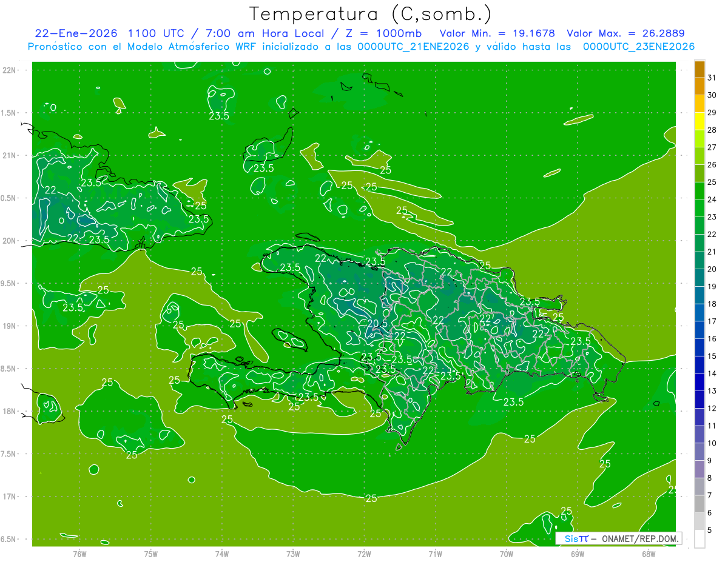Screen dimensions: 728x562
Task: Click the "20.5" contour label over Haiti
Action: (x=377, y=324)
